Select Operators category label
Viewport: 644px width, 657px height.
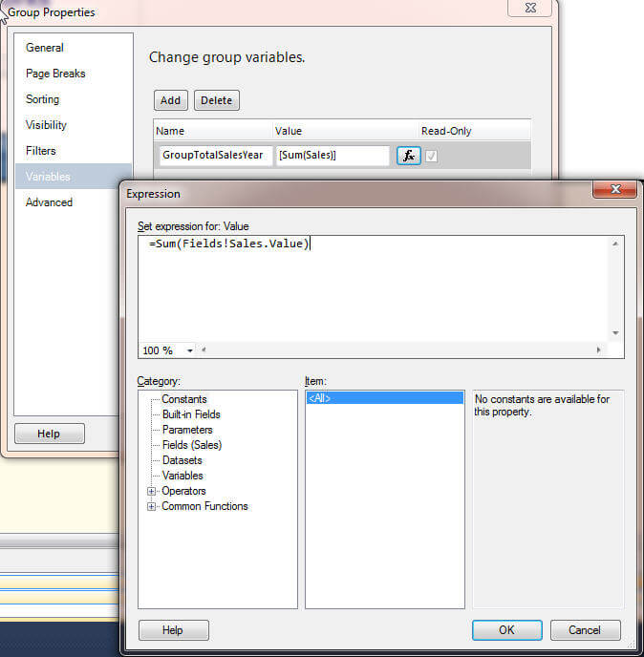(x=183, y=491)
